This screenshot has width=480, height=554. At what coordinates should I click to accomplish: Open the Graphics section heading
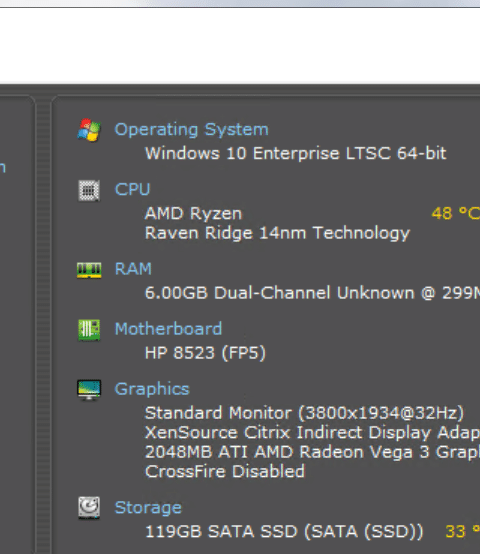(152, 389)
